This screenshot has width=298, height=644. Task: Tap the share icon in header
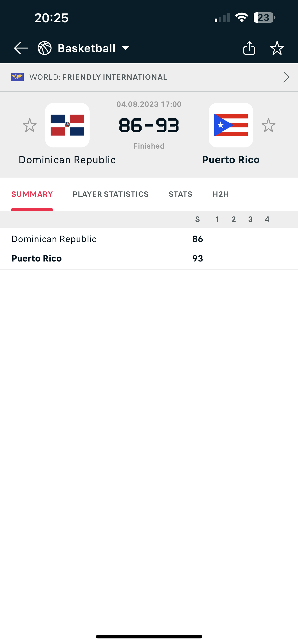249,48
